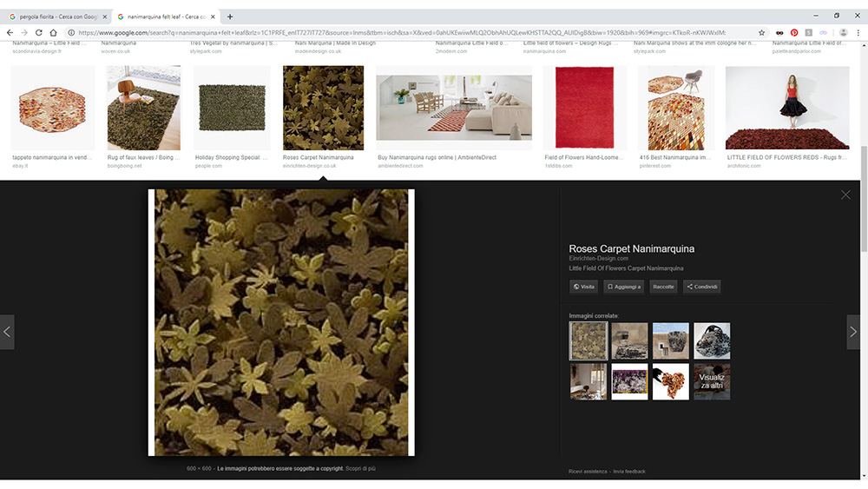This screenshot has height=489, width=868.
Task: Click the Visita button
Action: (583, 287)
